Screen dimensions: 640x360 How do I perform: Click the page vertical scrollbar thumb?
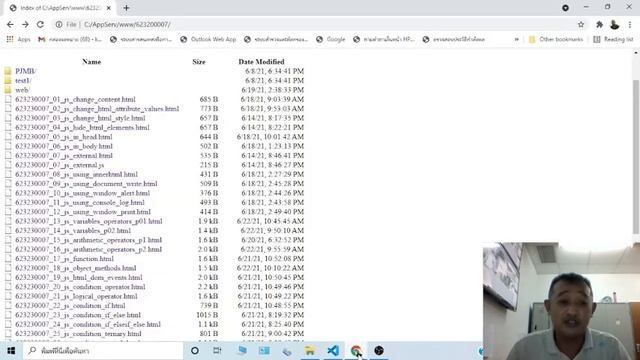point(636,157)
